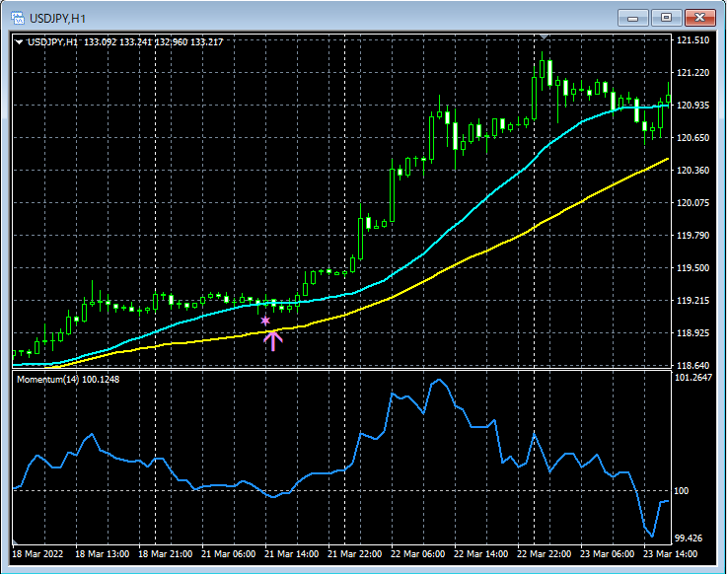728x574 pixels.
Task: Click the 120.650 price scale label
Action: pos(693,138)
